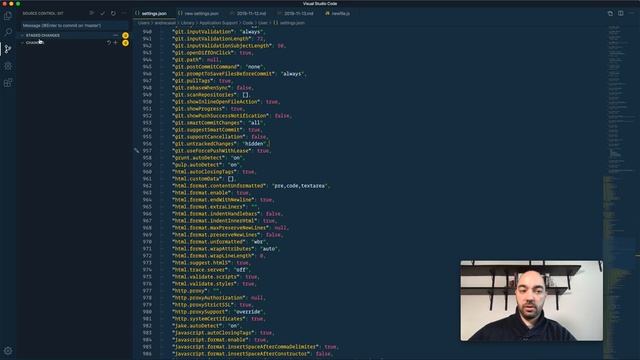Open the 2019-11-13.md tab
The height and width of the screenshot is (360, 640).
(x=298, y=13)
